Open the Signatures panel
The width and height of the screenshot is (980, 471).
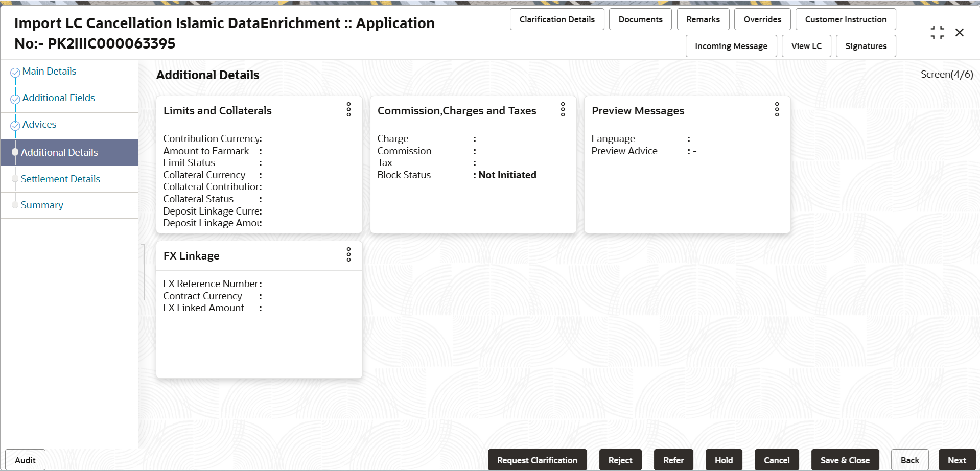coord(866,46)
